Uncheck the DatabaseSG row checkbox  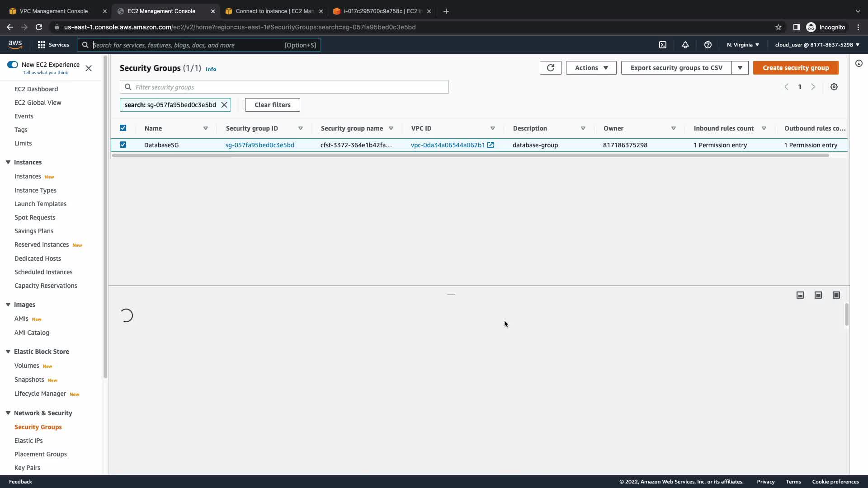[123, 145]
